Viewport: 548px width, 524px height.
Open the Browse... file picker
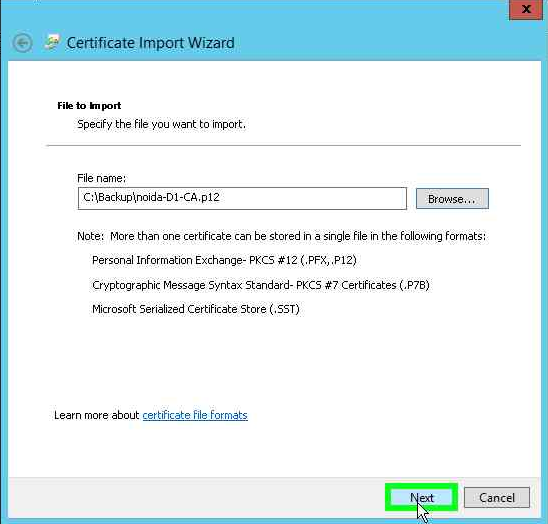452,199
